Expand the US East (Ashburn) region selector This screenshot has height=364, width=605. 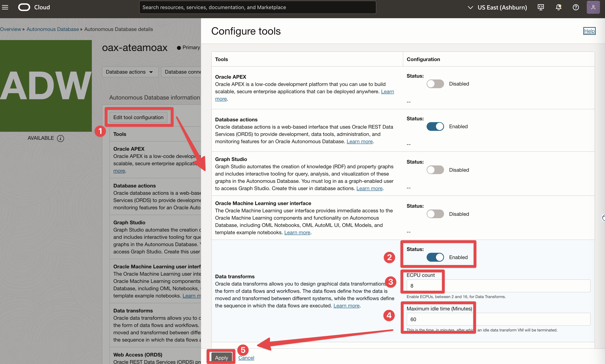tap(497, 7)
